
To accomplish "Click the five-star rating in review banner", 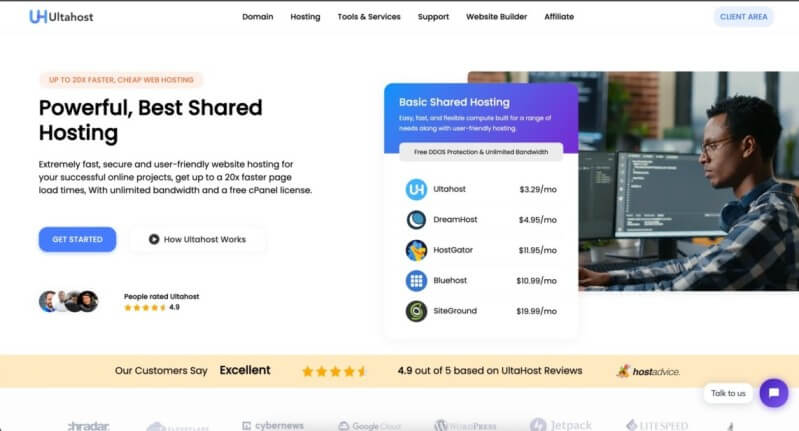I will 335,371.
